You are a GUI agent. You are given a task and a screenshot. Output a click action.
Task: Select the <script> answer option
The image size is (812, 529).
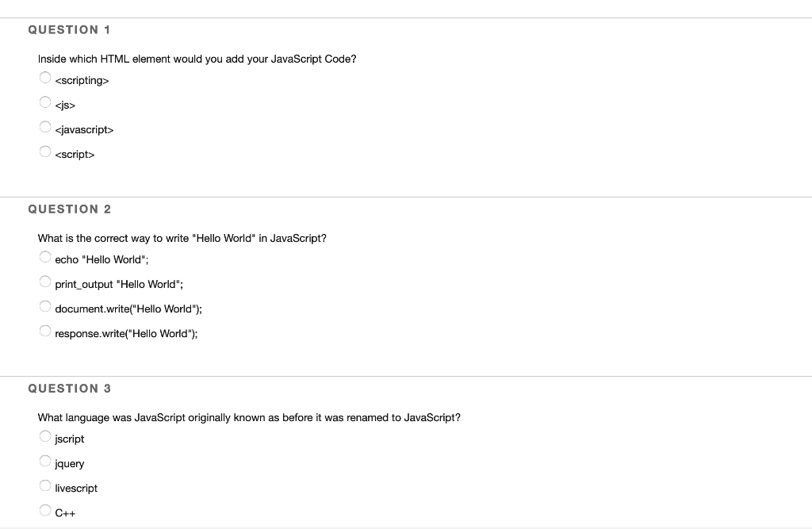[x=45, y=151]
